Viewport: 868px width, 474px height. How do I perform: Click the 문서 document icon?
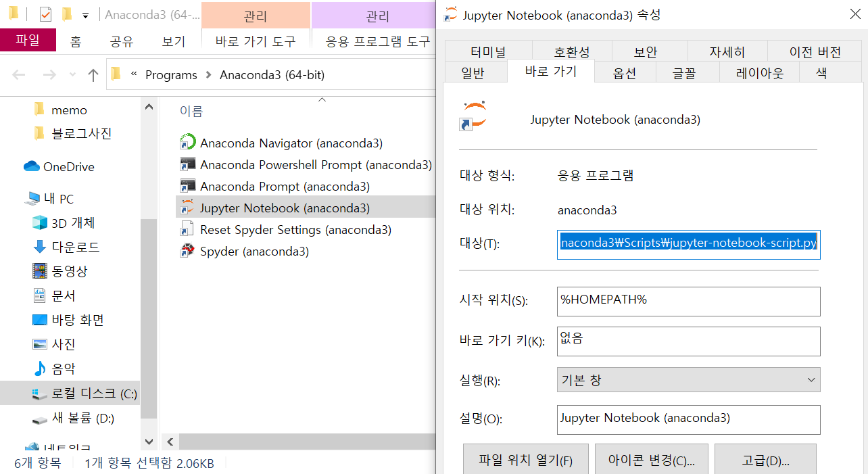click(40, 295)
